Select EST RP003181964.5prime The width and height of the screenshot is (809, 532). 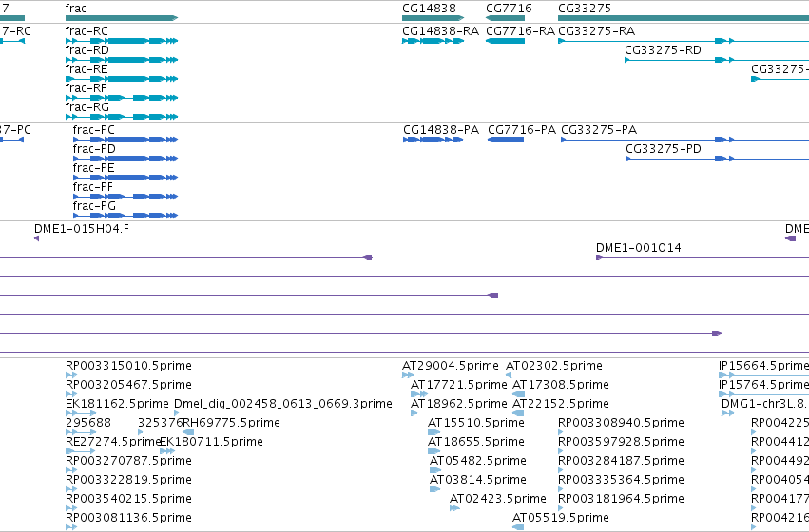(560, 509)
